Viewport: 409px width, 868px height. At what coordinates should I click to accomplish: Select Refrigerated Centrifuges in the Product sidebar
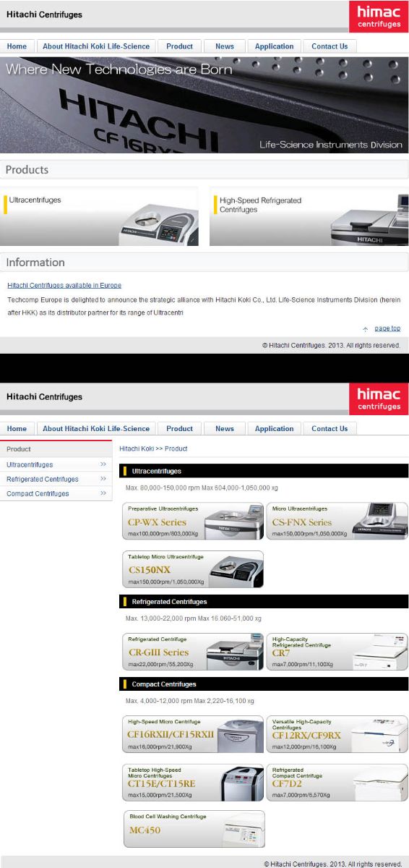tap(43, 479)
